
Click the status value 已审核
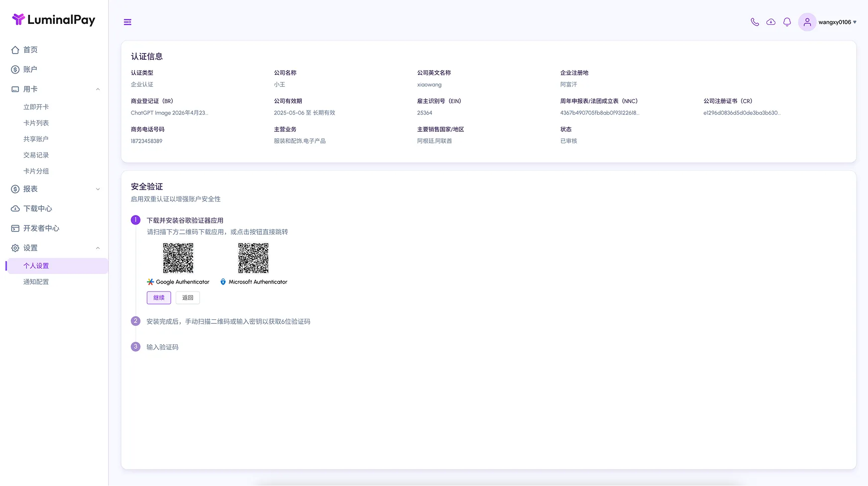pyautogui.click(x=569, y=141)
